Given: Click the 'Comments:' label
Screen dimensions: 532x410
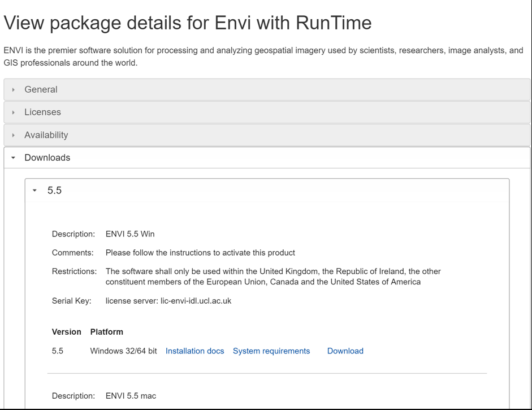Looking at the screenshot, I should (x=72, y=253).
